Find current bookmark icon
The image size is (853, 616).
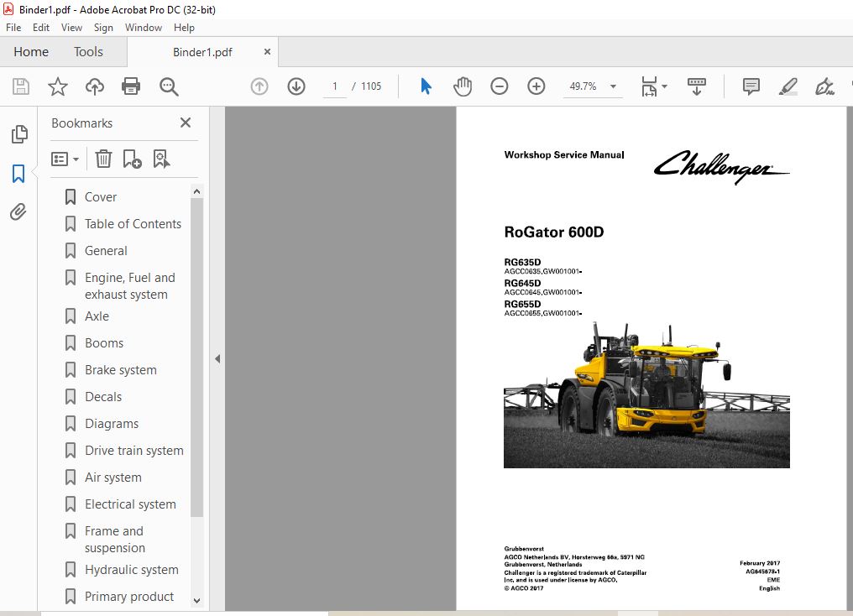[161, 159]
